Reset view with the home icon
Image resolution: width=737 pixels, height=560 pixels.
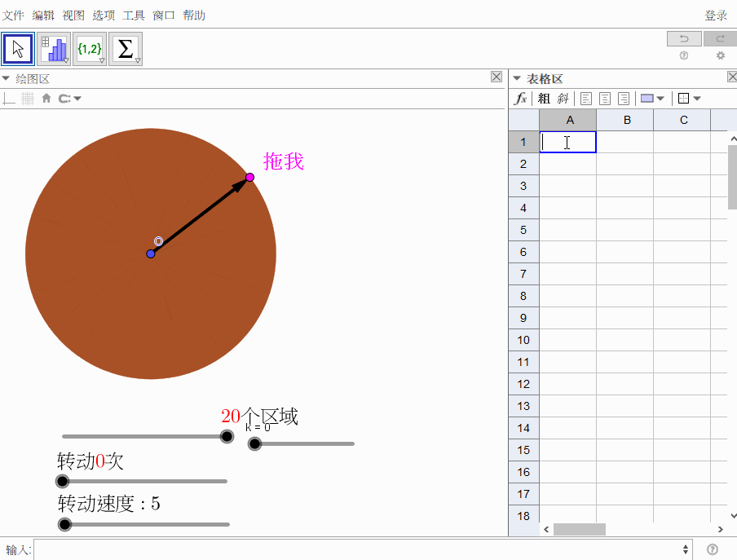tap(46, 98)
